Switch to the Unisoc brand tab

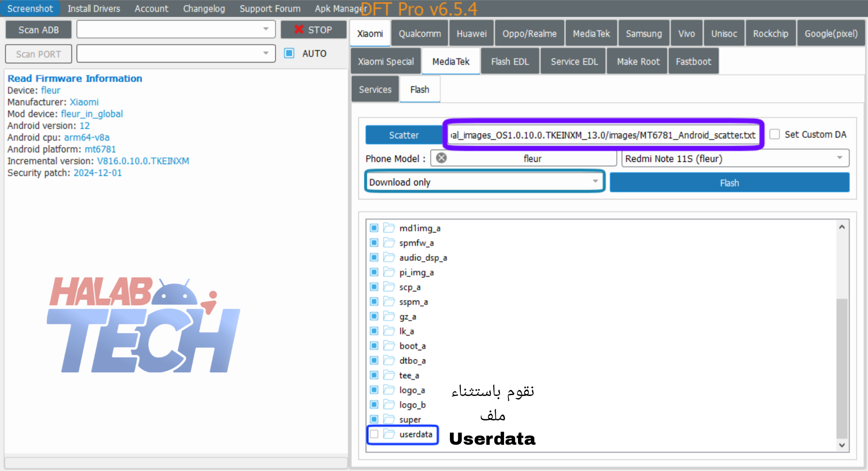(x=724, y=34)
